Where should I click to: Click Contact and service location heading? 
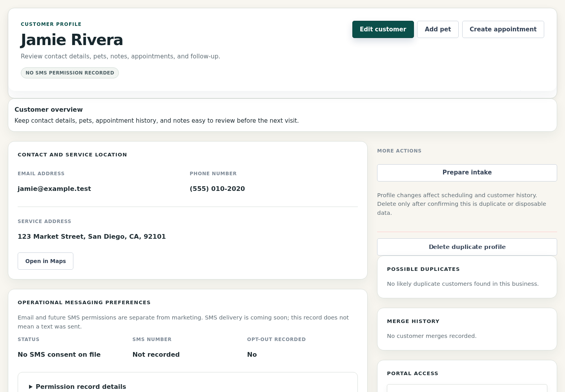coord(72,155)
